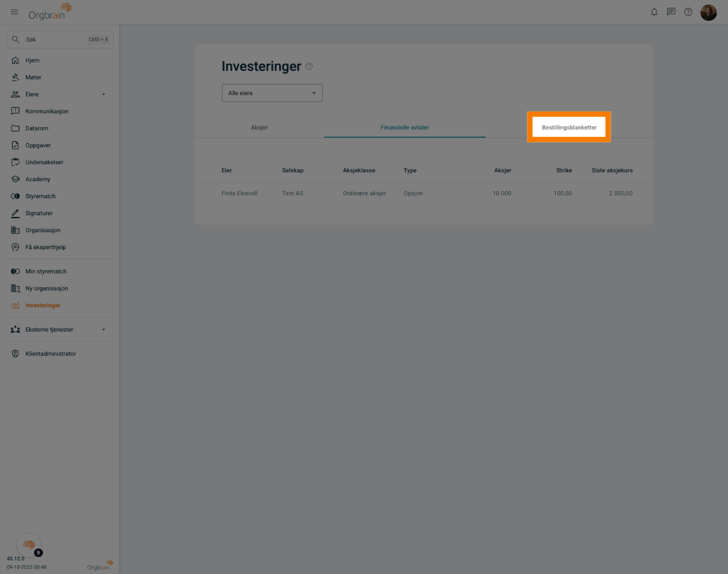
Task: Click the 2 000,00 share price value
Action: (621, 193)
